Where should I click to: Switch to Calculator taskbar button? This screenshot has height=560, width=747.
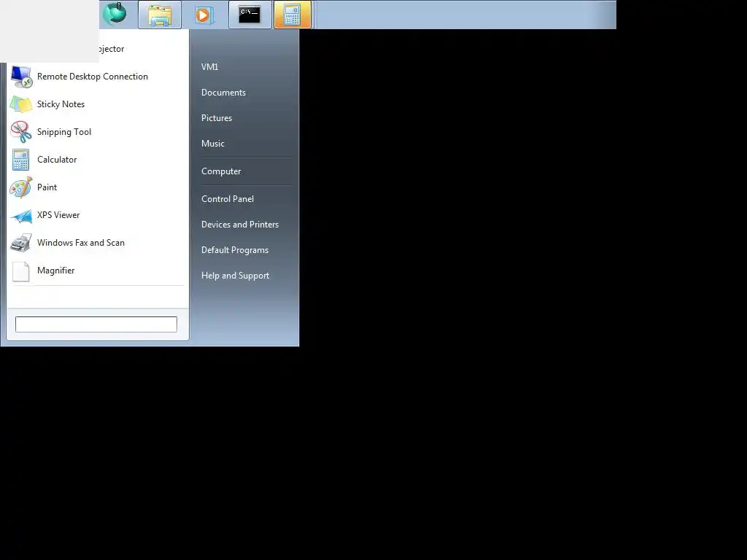click(292, 15)
